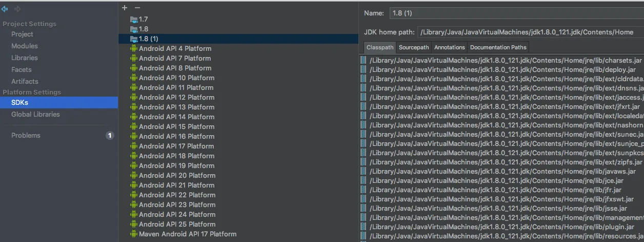The height and width of the screenshot is (242, 644).
Task: Click the folder icon of the 1.8 SDK
Action: [134, 29]
